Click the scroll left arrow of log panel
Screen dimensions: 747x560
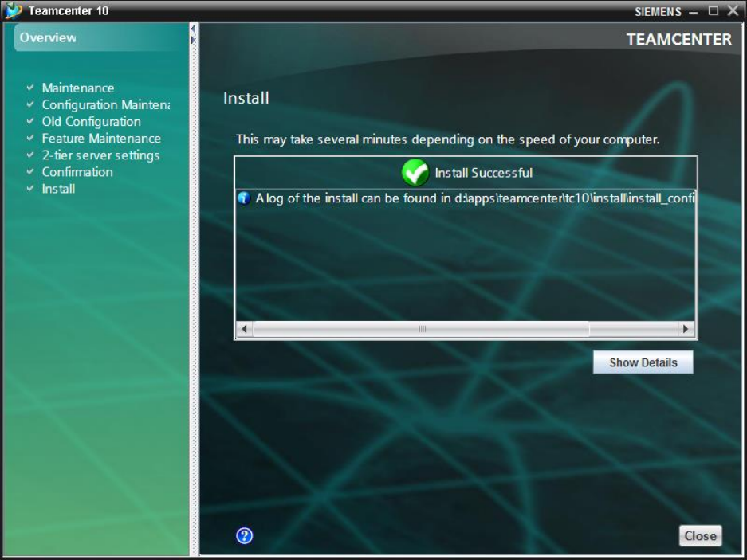(x=245, y=328)
